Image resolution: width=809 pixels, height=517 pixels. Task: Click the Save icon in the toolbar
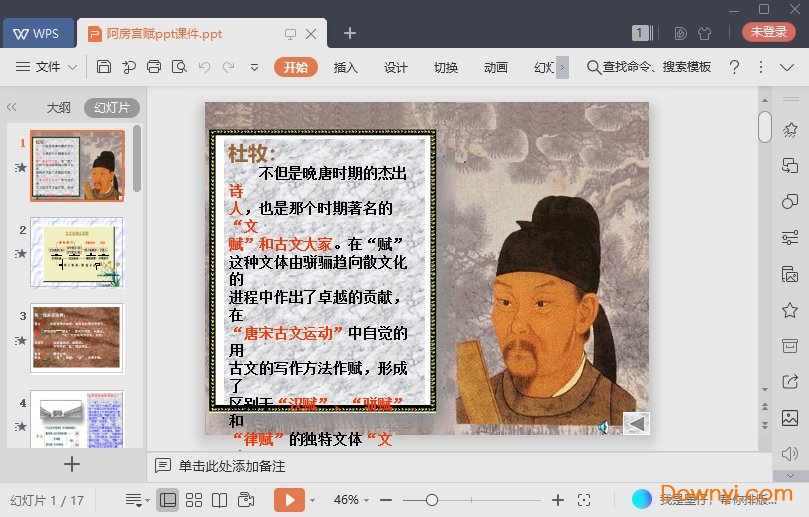[104, 67]
